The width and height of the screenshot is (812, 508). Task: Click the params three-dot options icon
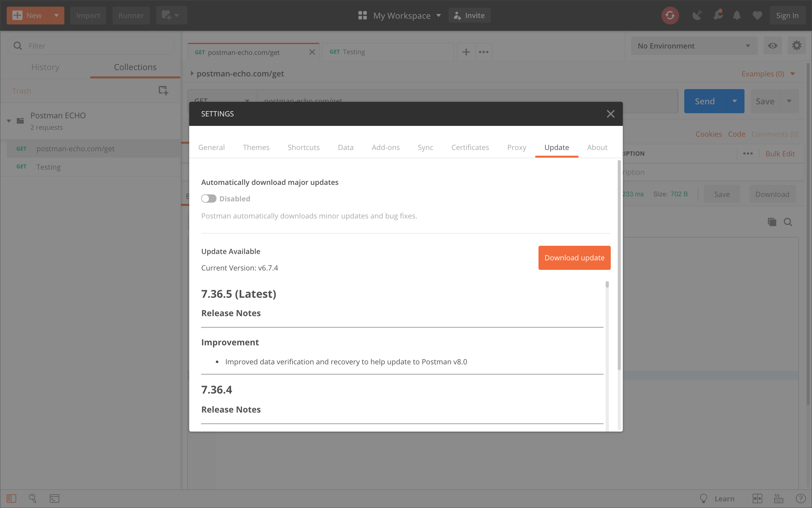(x=748, y=153)
